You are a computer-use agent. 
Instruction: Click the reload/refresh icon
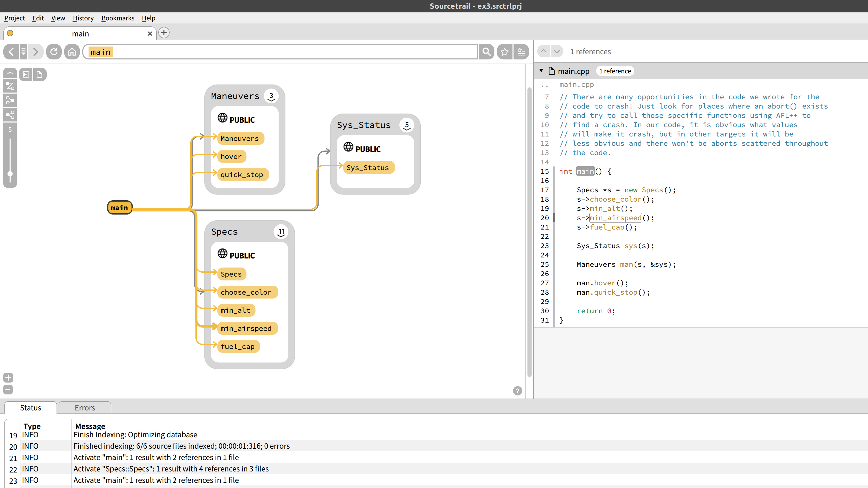[x=54, y=52]
